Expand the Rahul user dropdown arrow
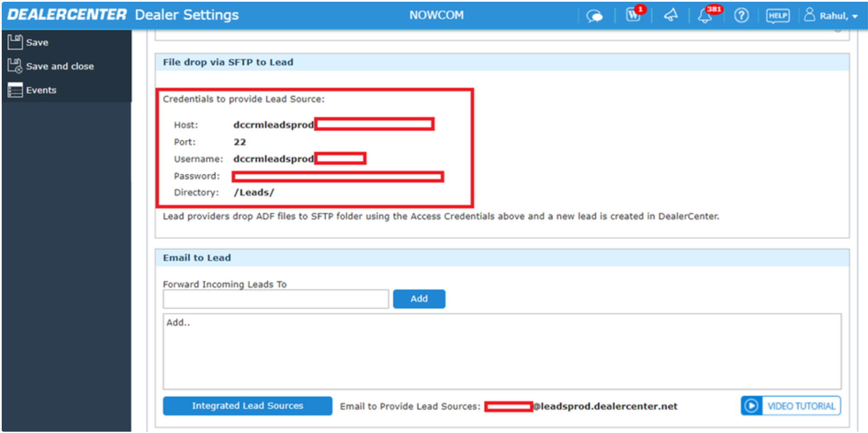Viewport: 868px width, 433px height. point(855,16)
